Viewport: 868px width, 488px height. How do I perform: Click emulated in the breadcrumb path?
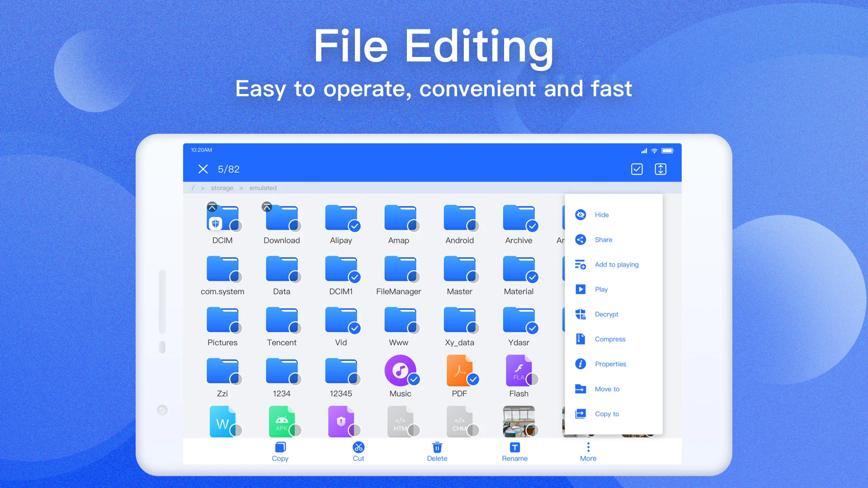[x=263, y=188]
